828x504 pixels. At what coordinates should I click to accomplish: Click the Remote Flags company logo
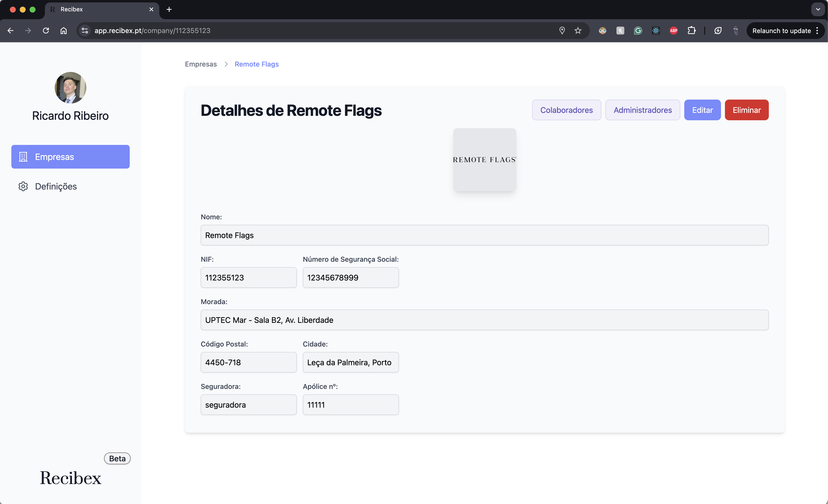[x=485, y=160]
